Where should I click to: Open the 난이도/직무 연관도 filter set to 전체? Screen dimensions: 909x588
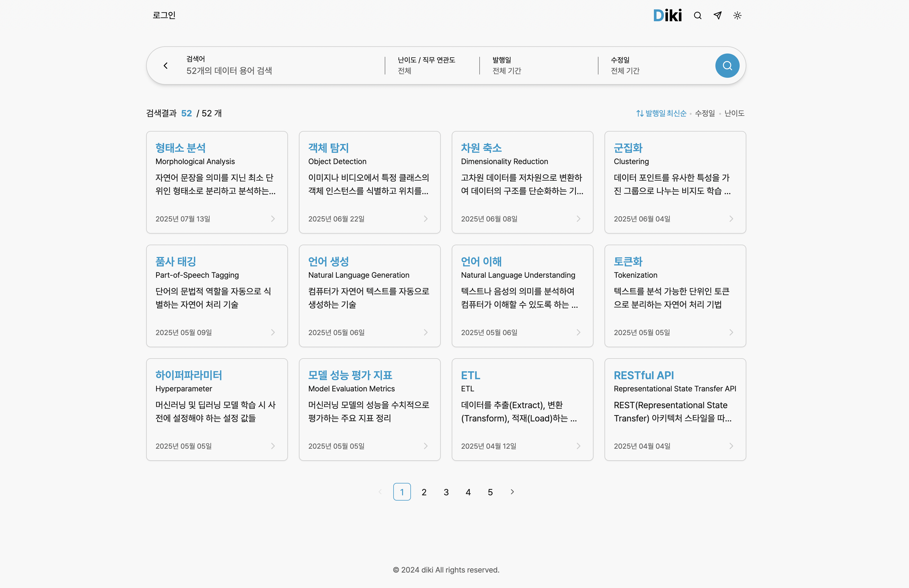(x=426, y=65)
